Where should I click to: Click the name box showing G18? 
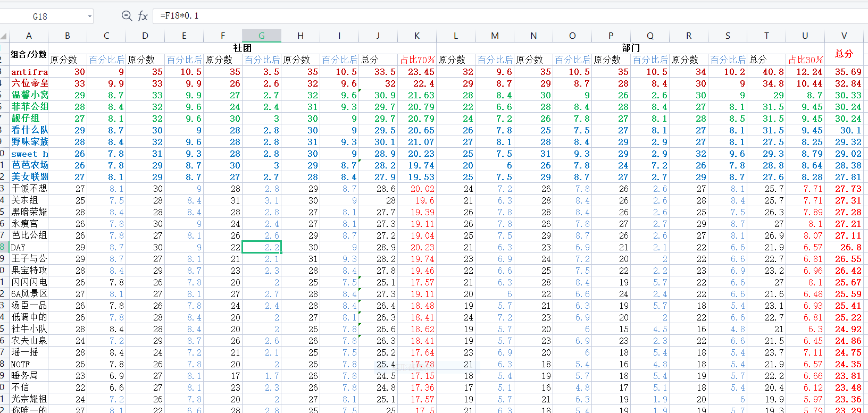40,16
